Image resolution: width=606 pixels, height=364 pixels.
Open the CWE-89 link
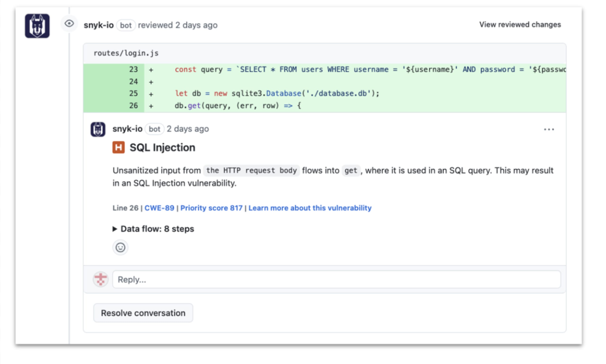point(159,208)
